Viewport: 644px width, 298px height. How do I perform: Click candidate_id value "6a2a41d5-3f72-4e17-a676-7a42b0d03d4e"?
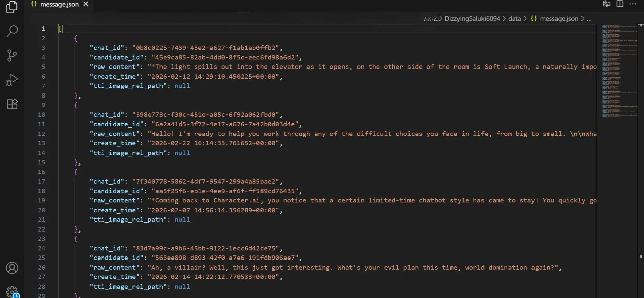pyautogui.click(x=225, y=124)
